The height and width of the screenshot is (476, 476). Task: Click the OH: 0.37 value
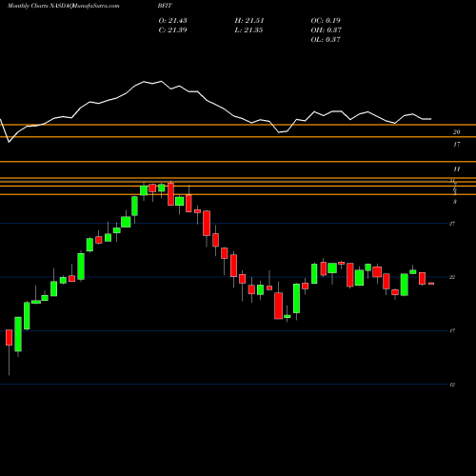pos(326,30)
